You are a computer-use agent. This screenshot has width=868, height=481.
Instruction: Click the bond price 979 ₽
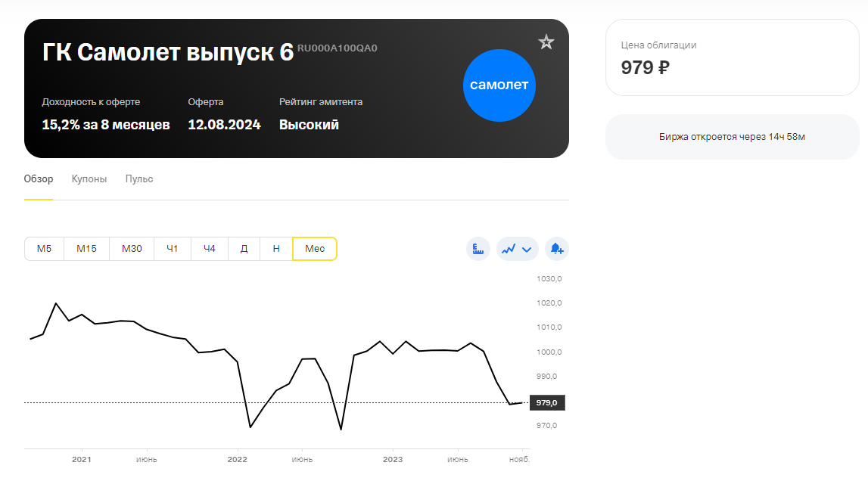(645, 67)
